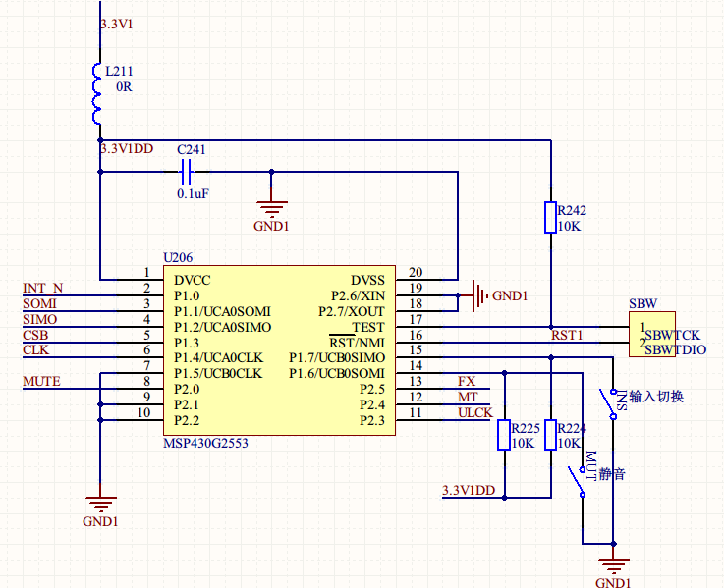Select the RST1 net label
This screenshot has width=724, height=588.
[567, 335]
